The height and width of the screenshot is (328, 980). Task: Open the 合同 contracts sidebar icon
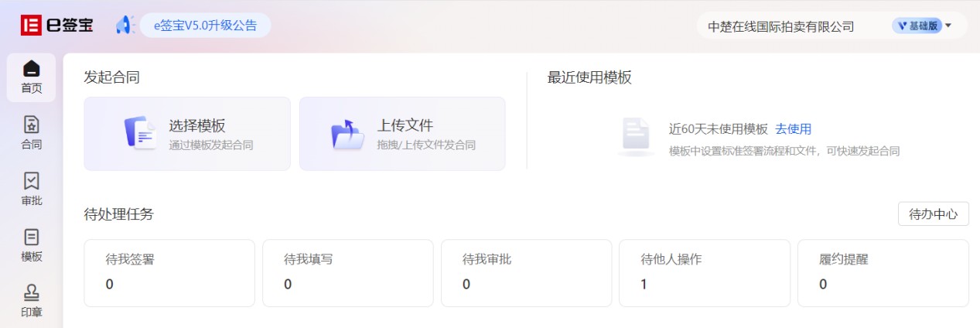[x=32, y=125]
